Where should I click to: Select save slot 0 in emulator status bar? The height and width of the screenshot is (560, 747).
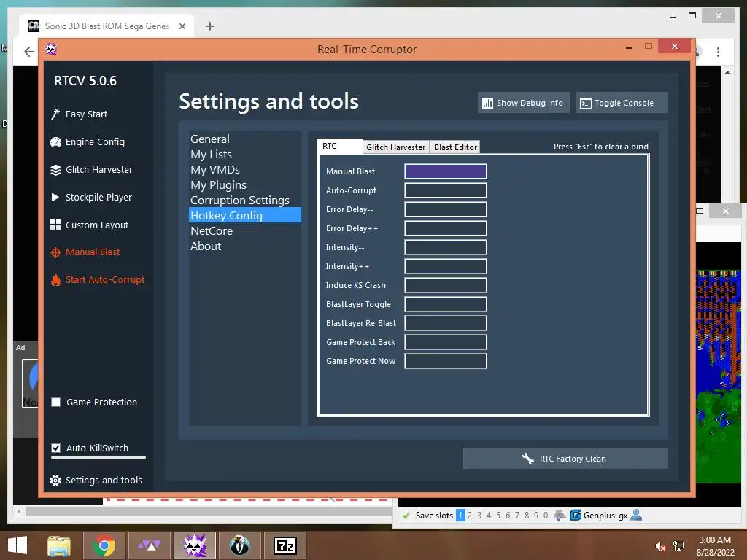[x=546, y=516]
